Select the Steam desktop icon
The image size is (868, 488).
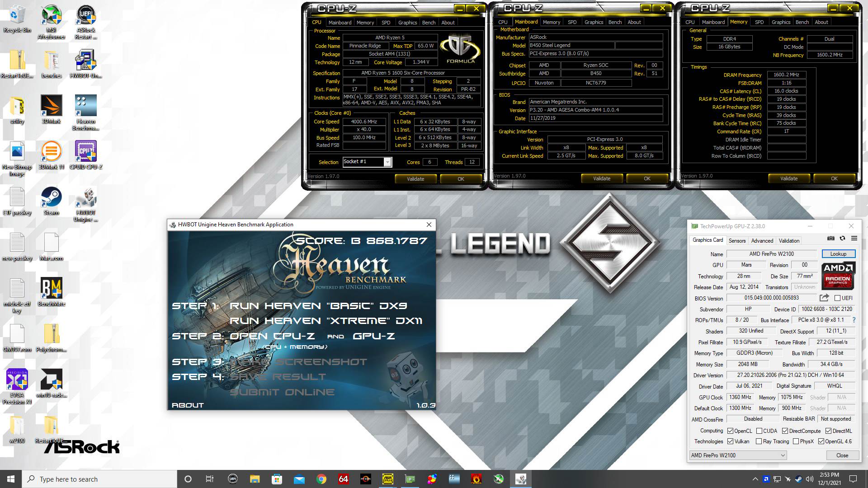tap(52, 201)
